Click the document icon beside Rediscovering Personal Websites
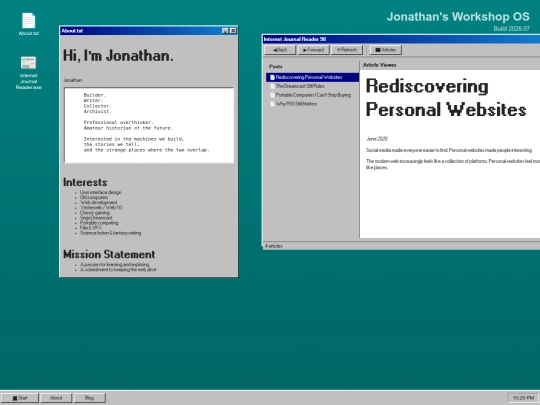 coord(272,77)
